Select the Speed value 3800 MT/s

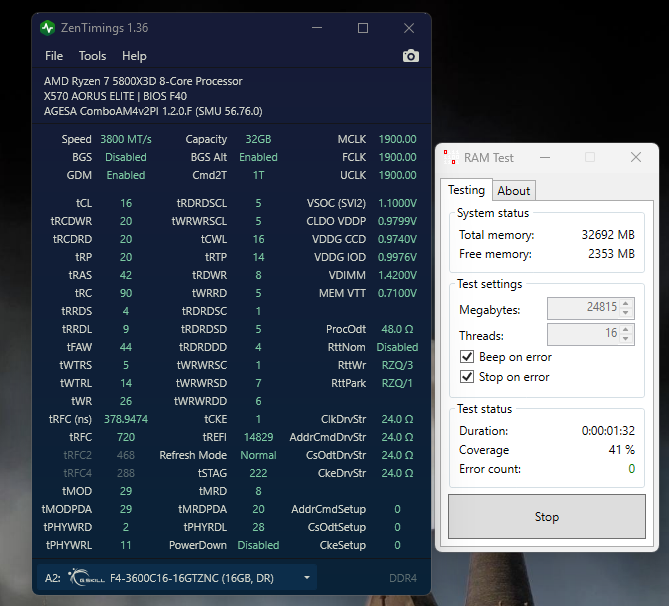pyautogui.click(x=126, y=139)
